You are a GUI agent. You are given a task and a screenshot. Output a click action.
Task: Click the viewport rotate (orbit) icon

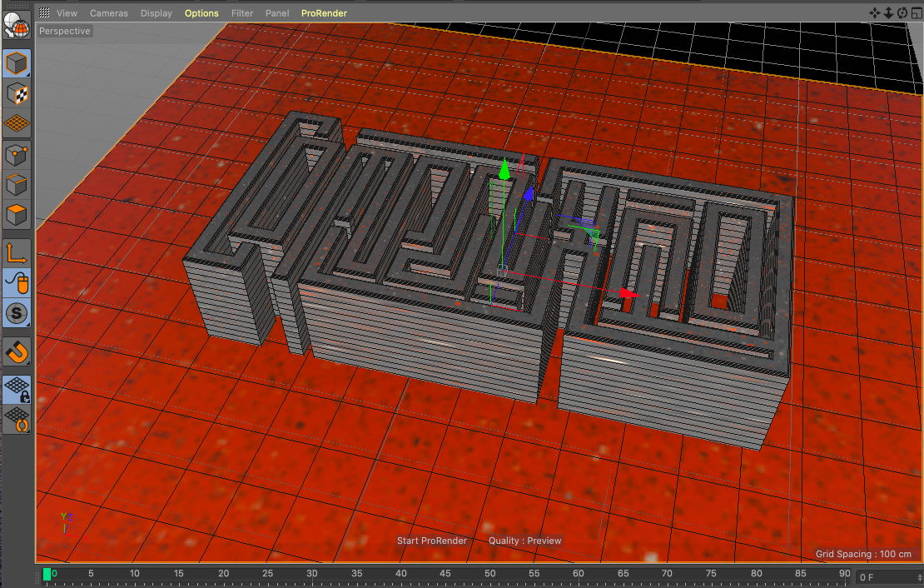pyautogui.click(x=902, y=13)
